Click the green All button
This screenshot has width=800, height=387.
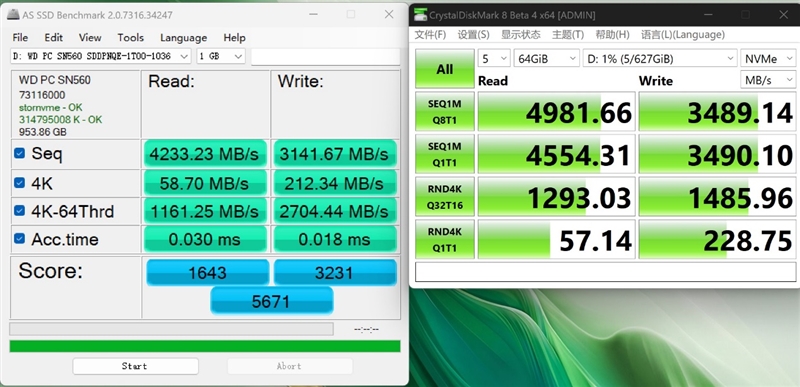pos(444,69)
